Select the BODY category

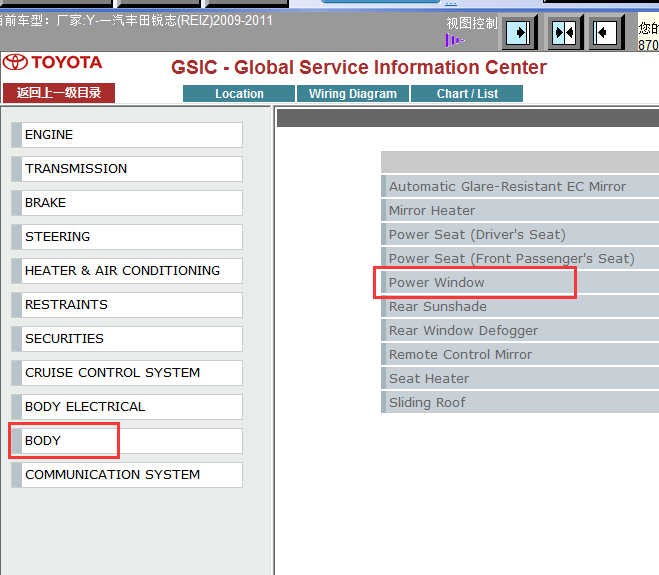(x=127, y=441)
